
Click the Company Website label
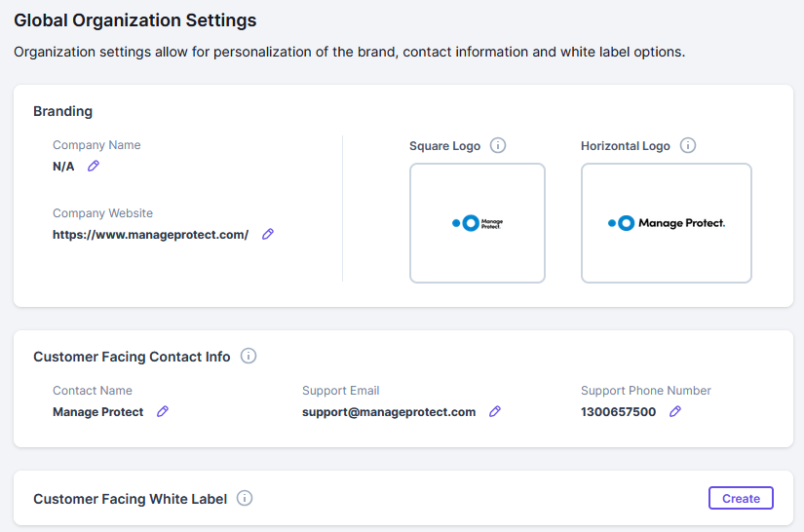point(102,213)
